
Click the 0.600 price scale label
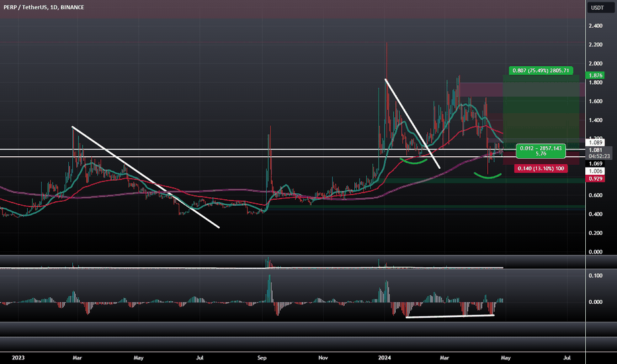click(595, 195)
